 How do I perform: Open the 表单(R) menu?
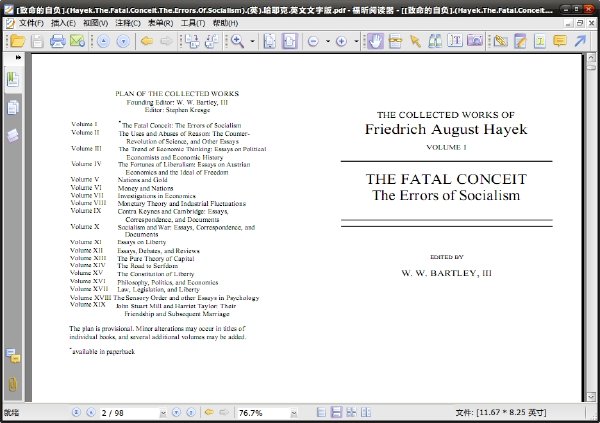tap(160, 23)
